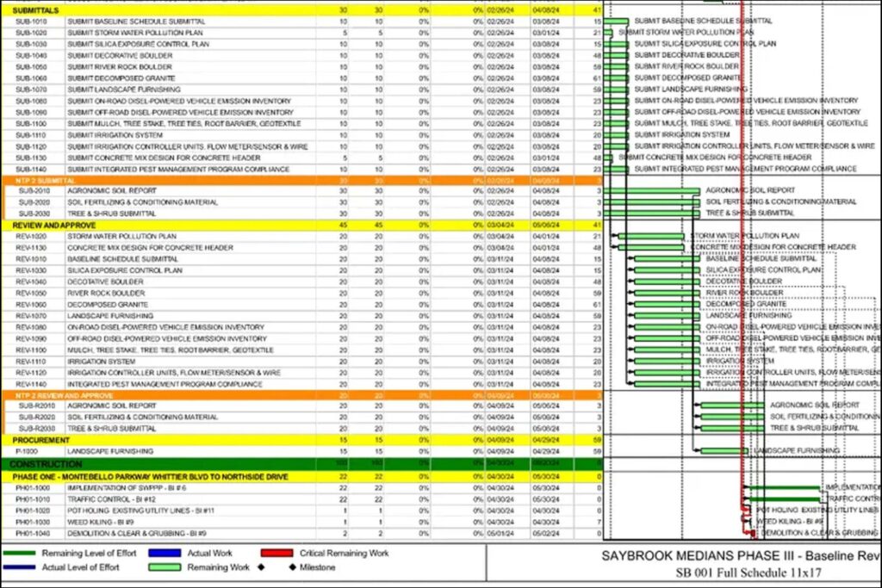Pick the blue Actual Work legend swatch

point(166,553)
